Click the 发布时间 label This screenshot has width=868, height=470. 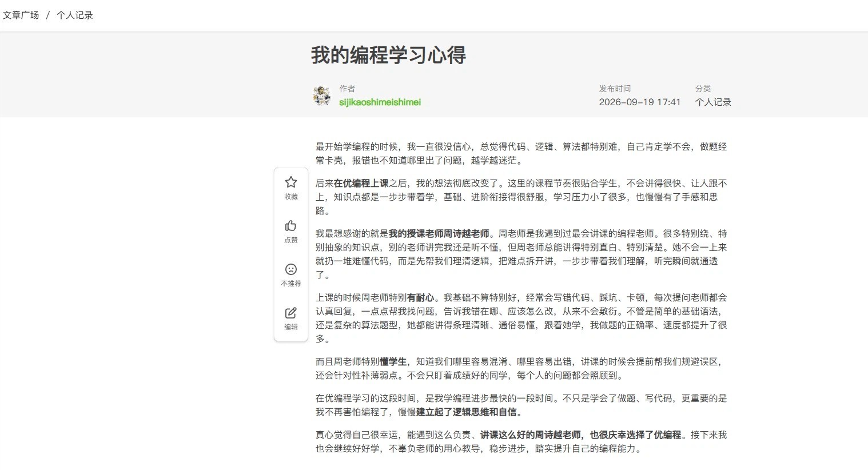coord(615,89)
